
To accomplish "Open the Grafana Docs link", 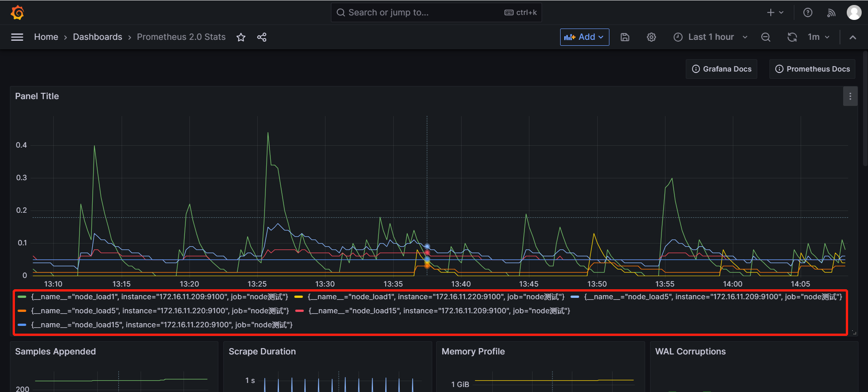I will [722, 69].
